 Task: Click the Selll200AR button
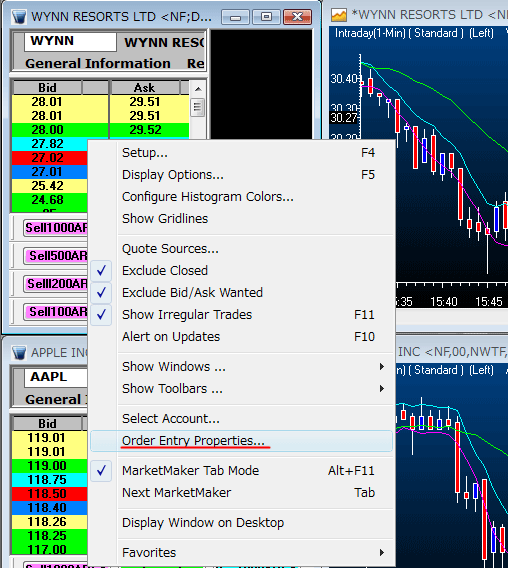coord(56,284)
